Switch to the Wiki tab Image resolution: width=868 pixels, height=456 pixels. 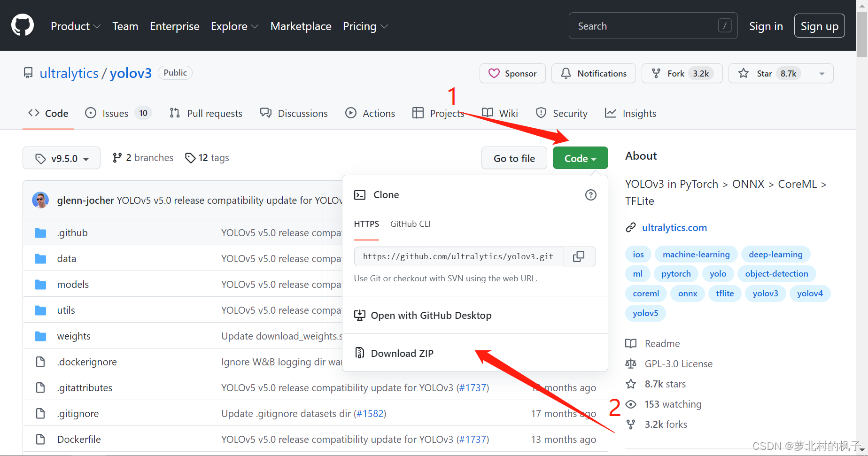[500, 113]
